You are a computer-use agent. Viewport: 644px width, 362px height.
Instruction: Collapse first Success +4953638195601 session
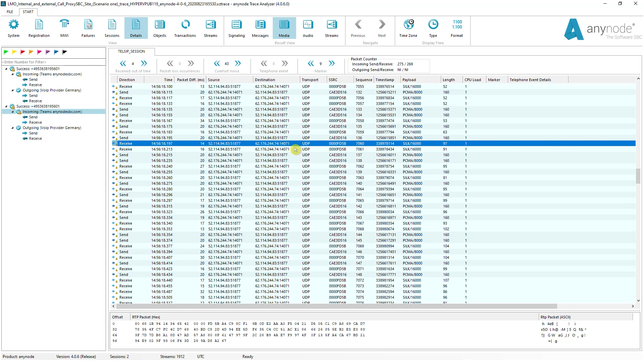(x=6, y=69)
